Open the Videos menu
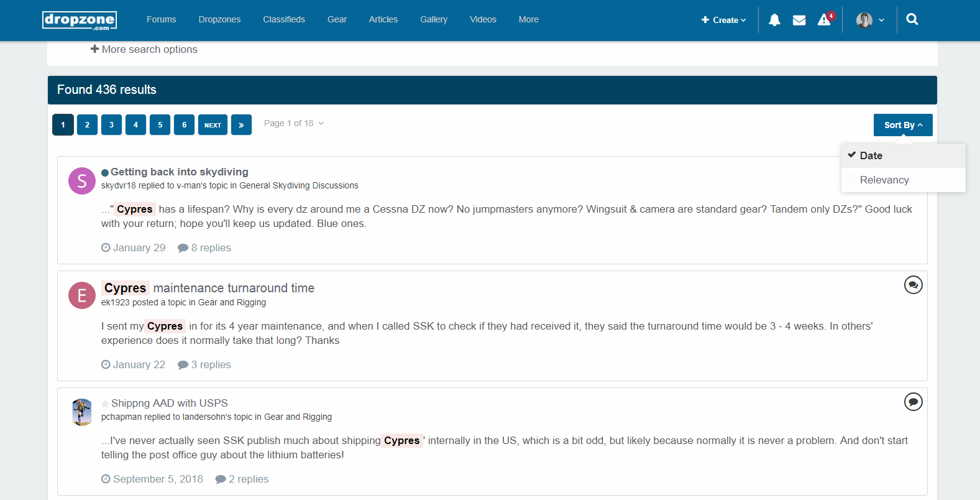 (483, 19)
